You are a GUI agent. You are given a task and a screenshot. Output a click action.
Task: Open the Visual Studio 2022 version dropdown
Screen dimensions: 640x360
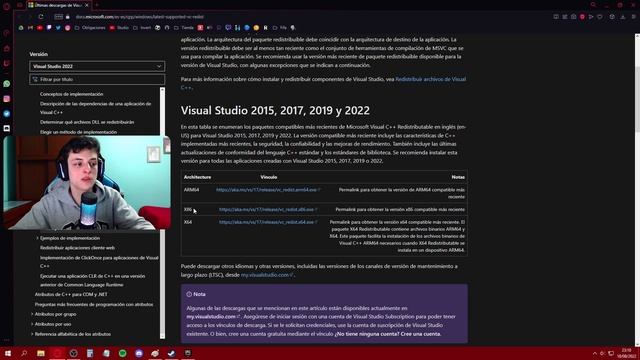coord(97,66)
